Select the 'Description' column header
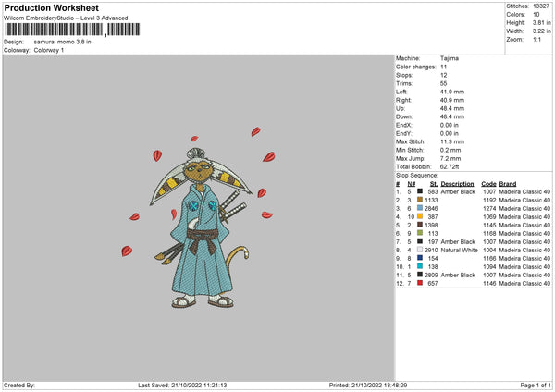This screenshot has height=392, width=555. (x=457, y=184)
